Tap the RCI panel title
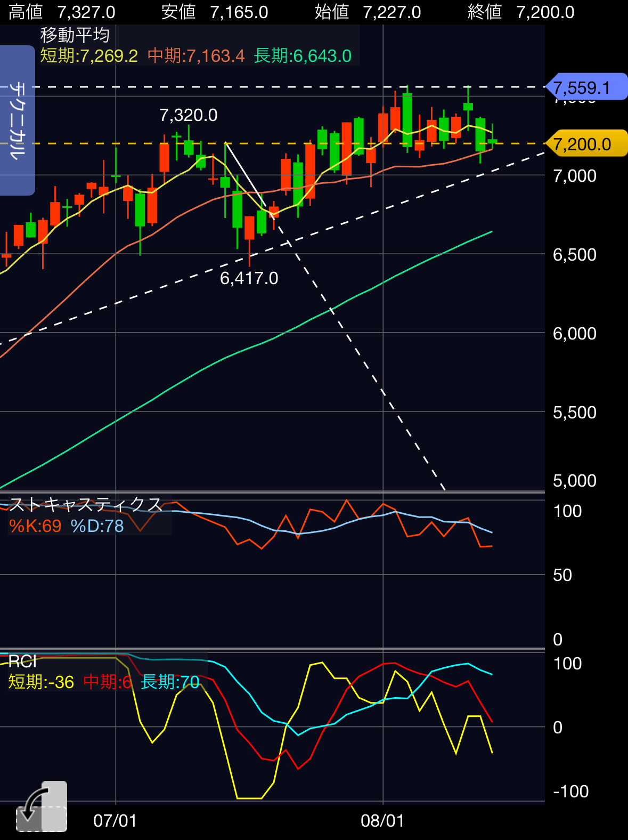This screenshot has height=840, width=628. [22, 661]
